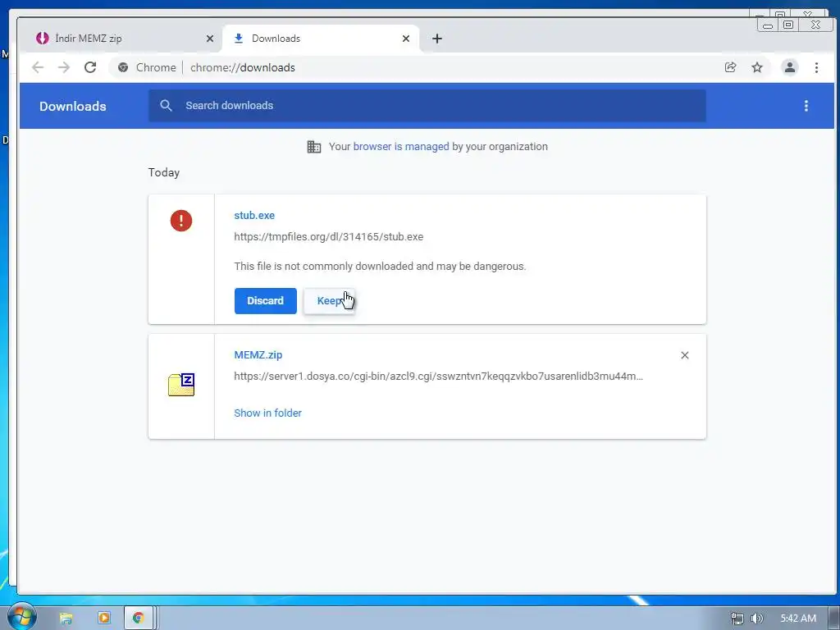Open the user profile icon

(790, 67)
